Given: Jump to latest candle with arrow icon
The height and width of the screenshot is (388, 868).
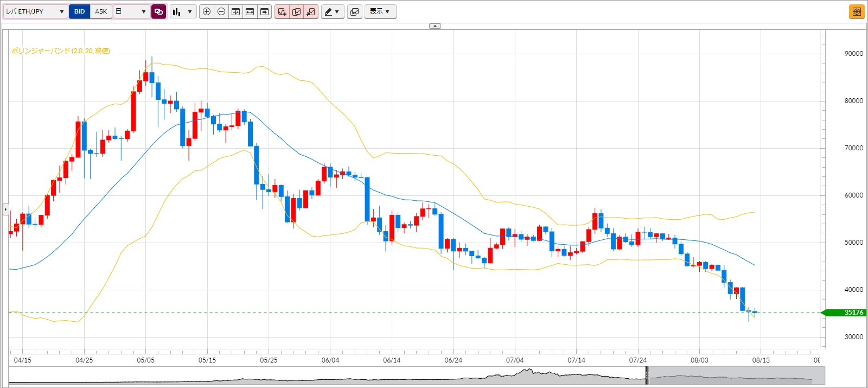Looking at the screenshot, I should click(264, 11).
